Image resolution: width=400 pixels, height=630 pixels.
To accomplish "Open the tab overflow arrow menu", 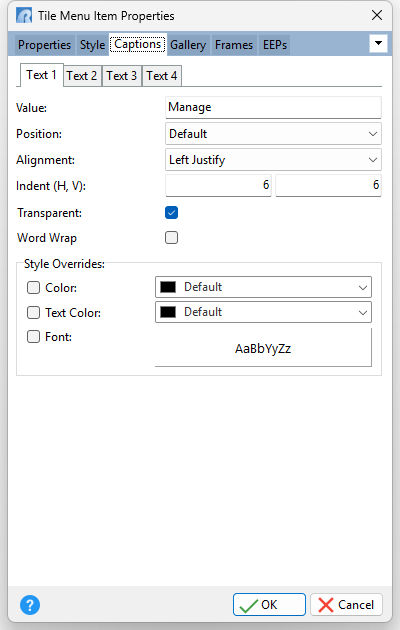I will (x=378, y=43).
